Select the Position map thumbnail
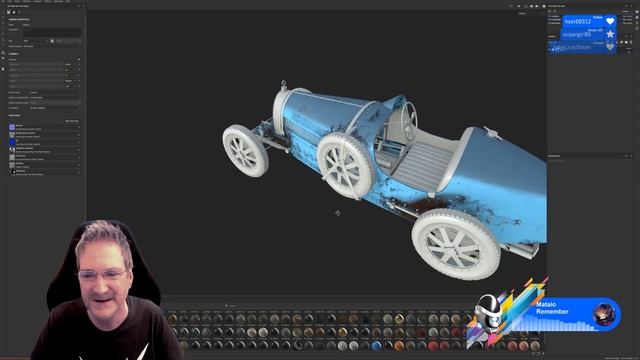 [x=12, y=165]
